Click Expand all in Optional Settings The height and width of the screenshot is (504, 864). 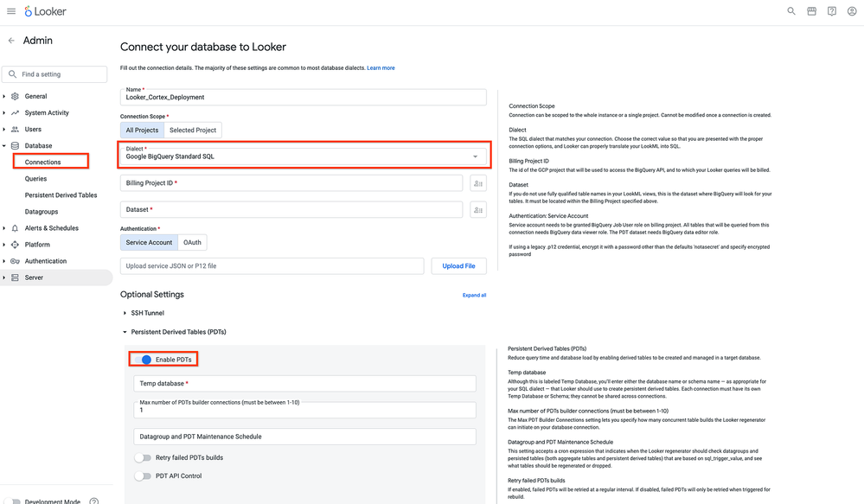coord(474,296)
